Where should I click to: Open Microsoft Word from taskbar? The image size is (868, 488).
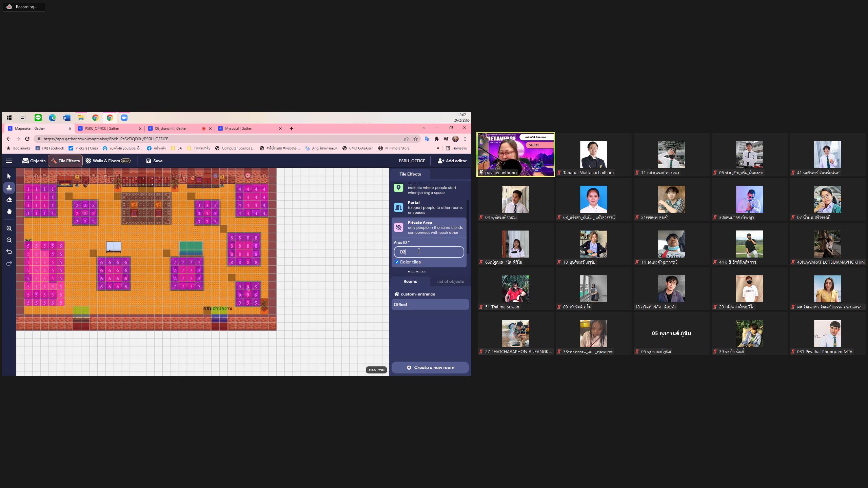[x=67, y=118]
